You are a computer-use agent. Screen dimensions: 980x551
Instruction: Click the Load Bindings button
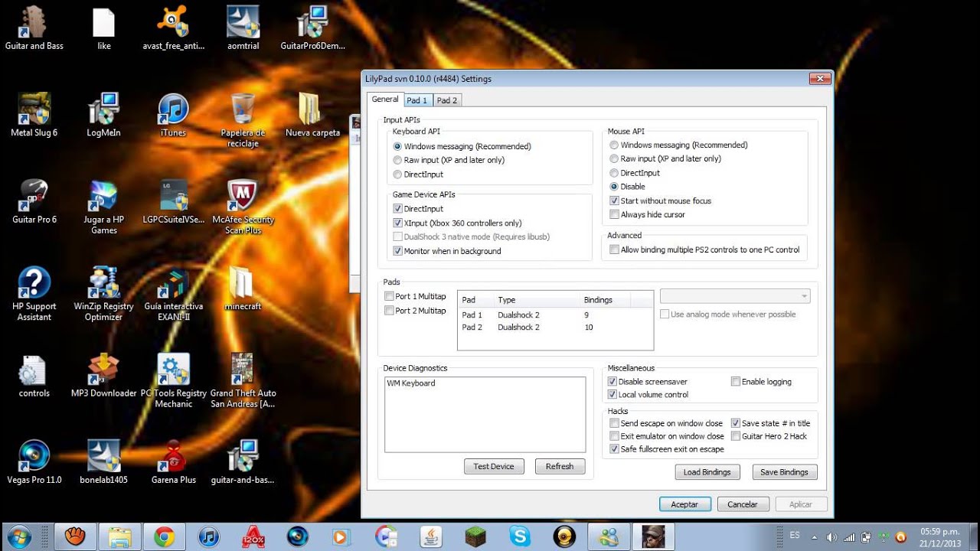click(x=707, y=472)
